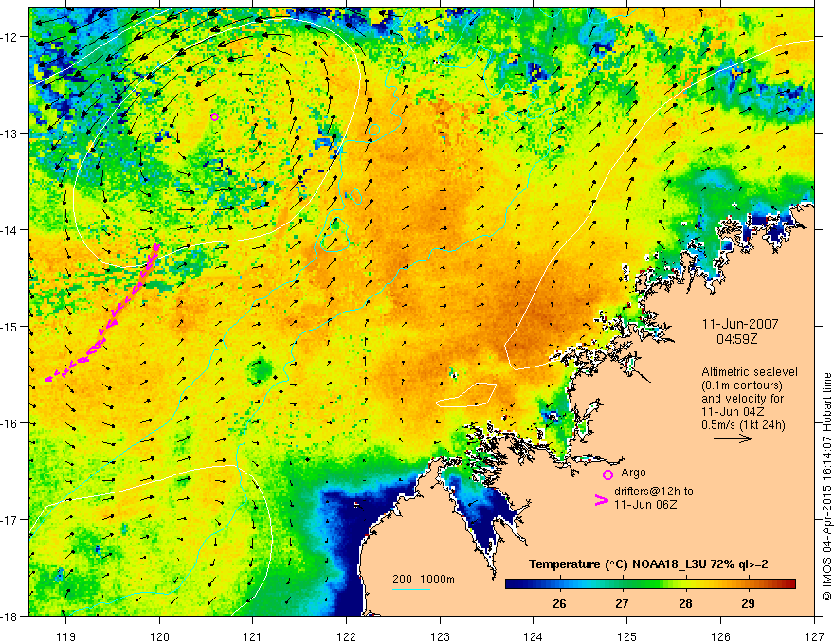The width and height of the screenshot is (834, 644).
Task: Click the latitude axis label '-18'
Action: (9, 616)
